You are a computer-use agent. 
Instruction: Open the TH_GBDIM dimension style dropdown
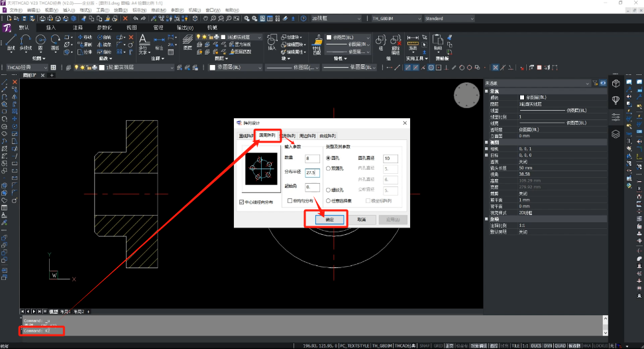396,19
